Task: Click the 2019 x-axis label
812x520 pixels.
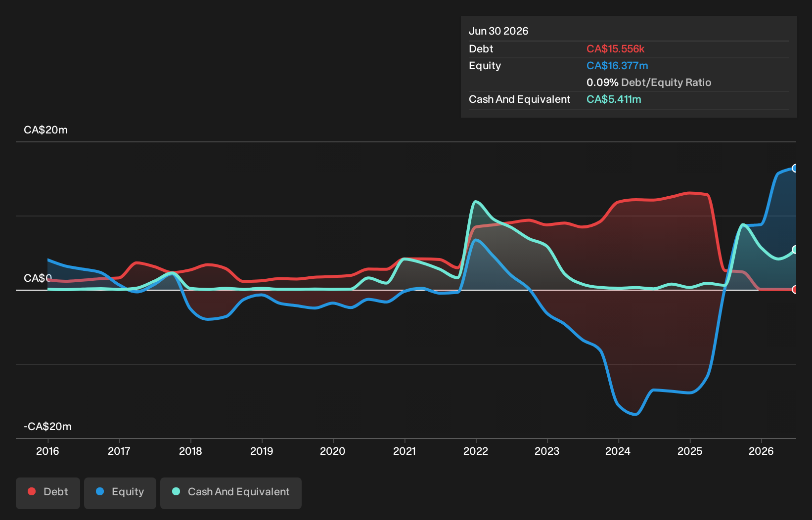Action: (x=262, y=451)
